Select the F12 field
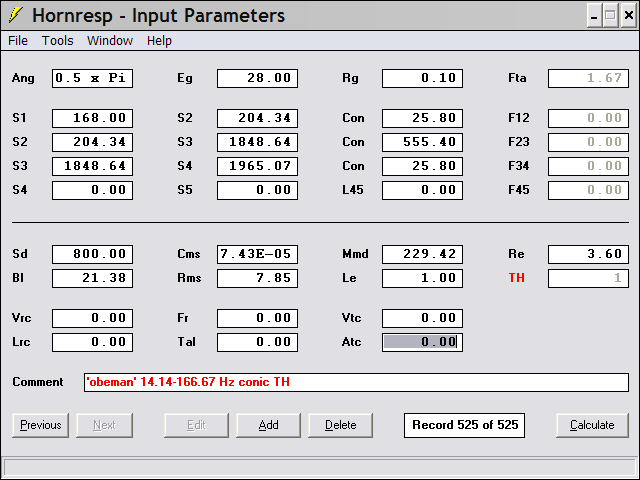 click(x=588, y=118)
